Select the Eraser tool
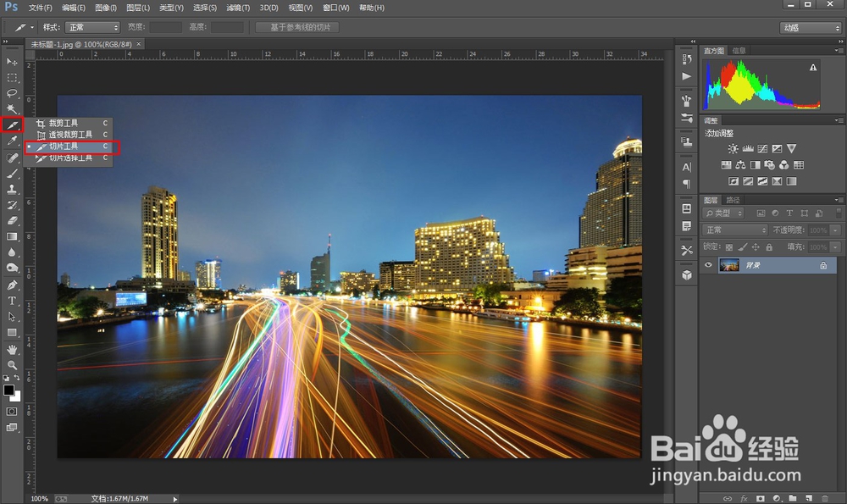The height and width of the screenshot is (504, 847). click(x=12, y=220)
